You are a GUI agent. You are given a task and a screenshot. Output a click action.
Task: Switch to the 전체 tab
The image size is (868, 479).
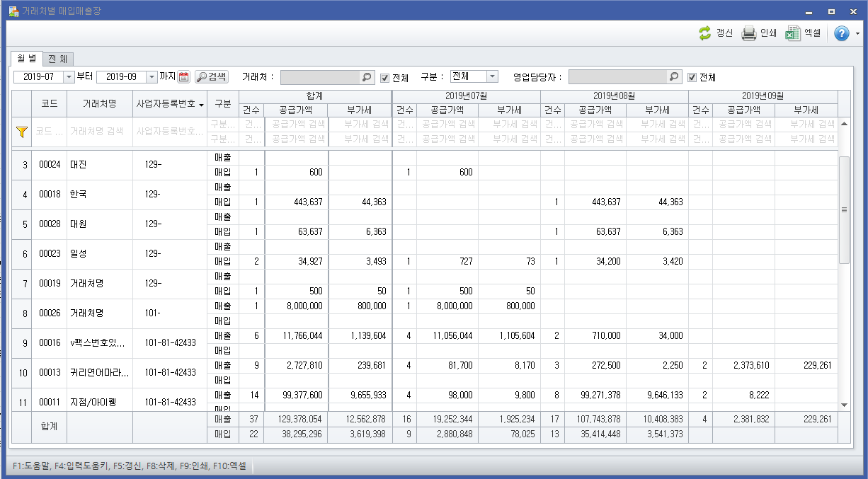click(x=58, y=59)
